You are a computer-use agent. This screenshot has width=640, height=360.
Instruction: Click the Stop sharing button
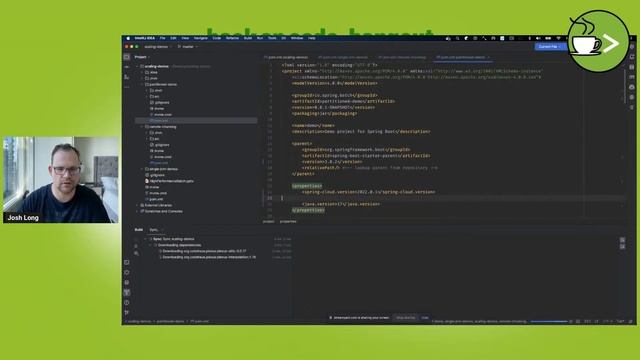click(x=405, y=318)
